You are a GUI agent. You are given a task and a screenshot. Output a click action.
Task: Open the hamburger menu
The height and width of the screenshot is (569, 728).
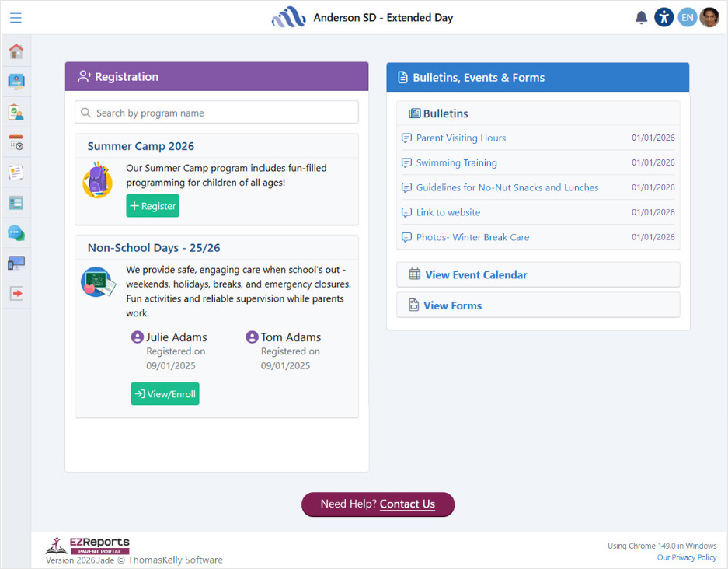16,18
